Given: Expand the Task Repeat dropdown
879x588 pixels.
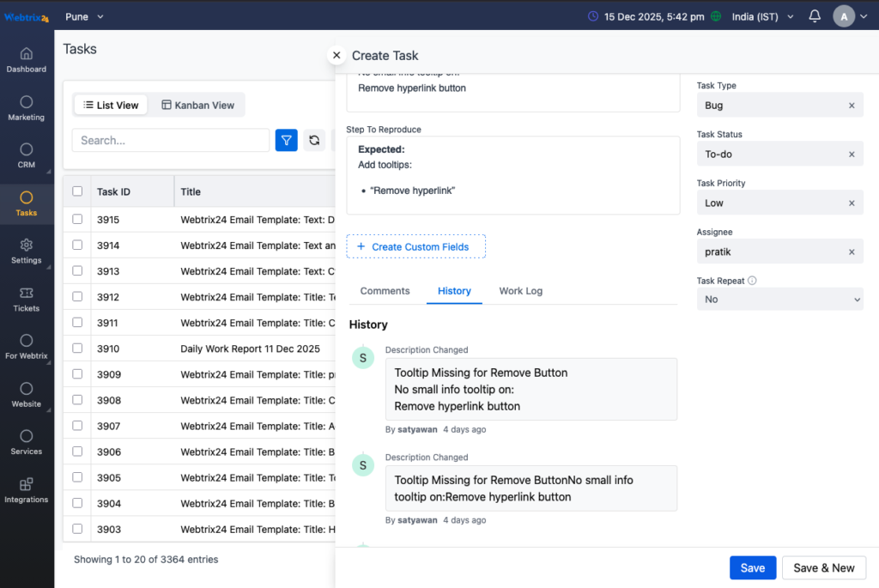Looking at the screenshot, I should [x=779, y=300].
